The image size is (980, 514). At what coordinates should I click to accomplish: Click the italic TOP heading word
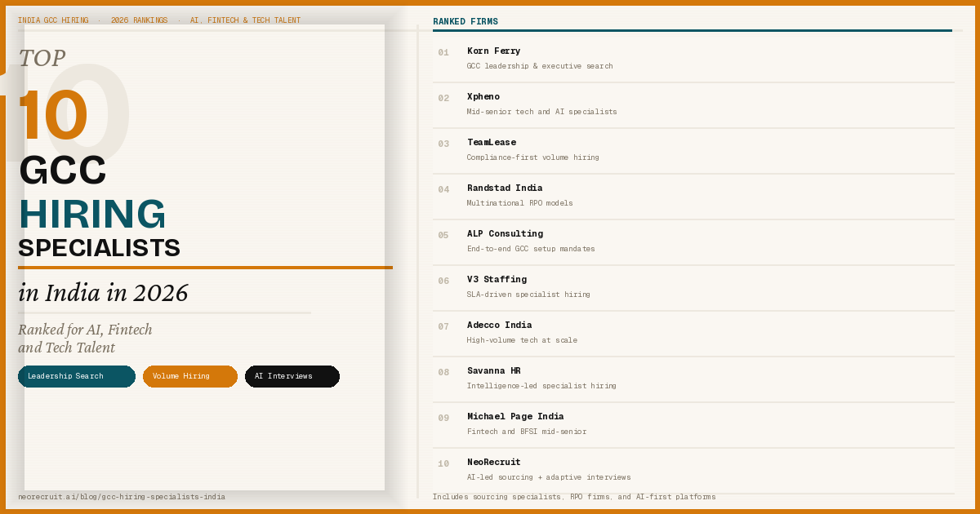pos(42,59)
